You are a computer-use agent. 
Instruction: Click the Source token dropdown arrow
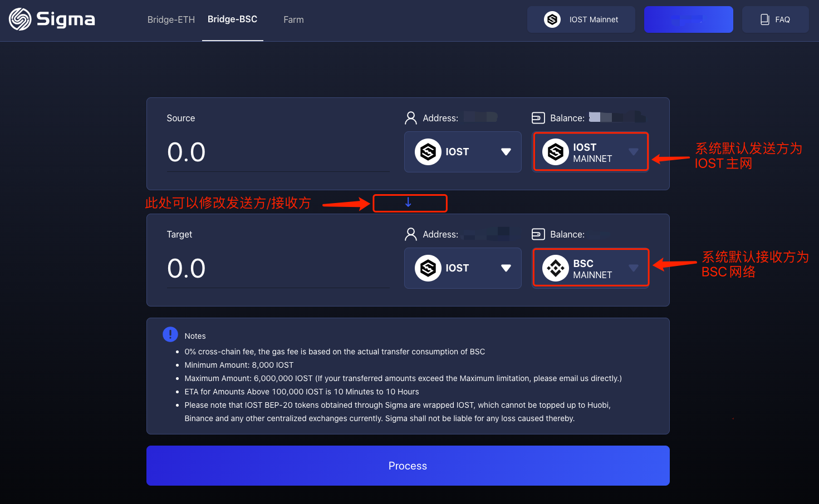point(506,152)
